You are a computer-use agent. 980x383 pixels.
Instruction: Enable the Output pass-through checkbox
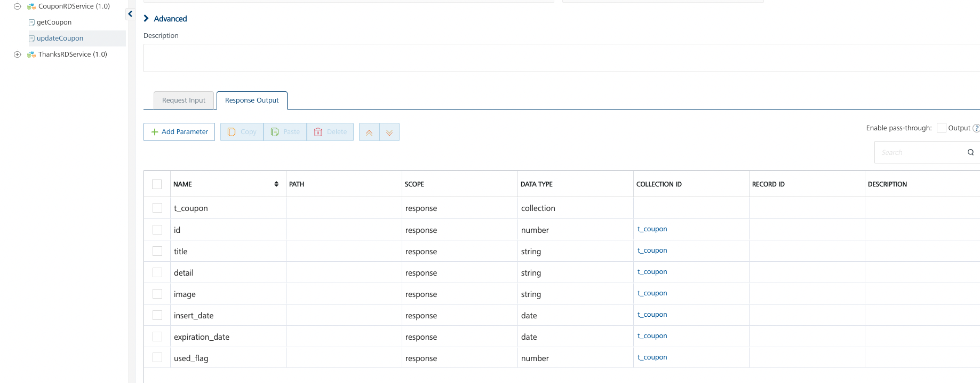pyautogui.click(x=942, y=128)
